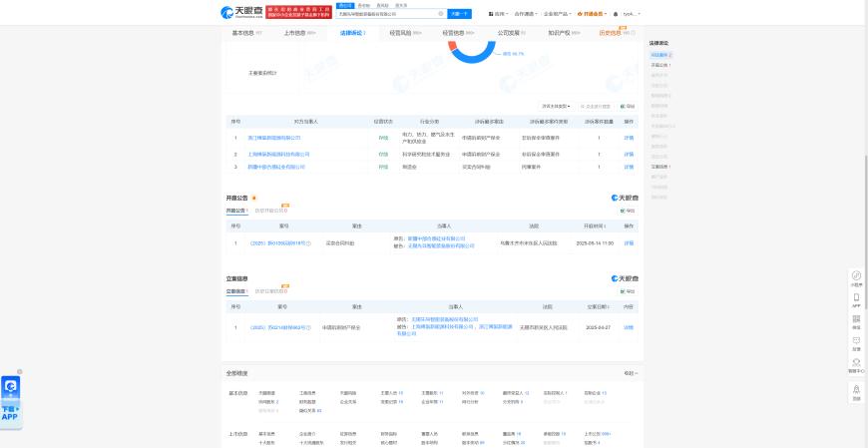Image resolution: width=868 pixels, height=448 pixels.
Task: Click the company name search input field
Action: 385,14
